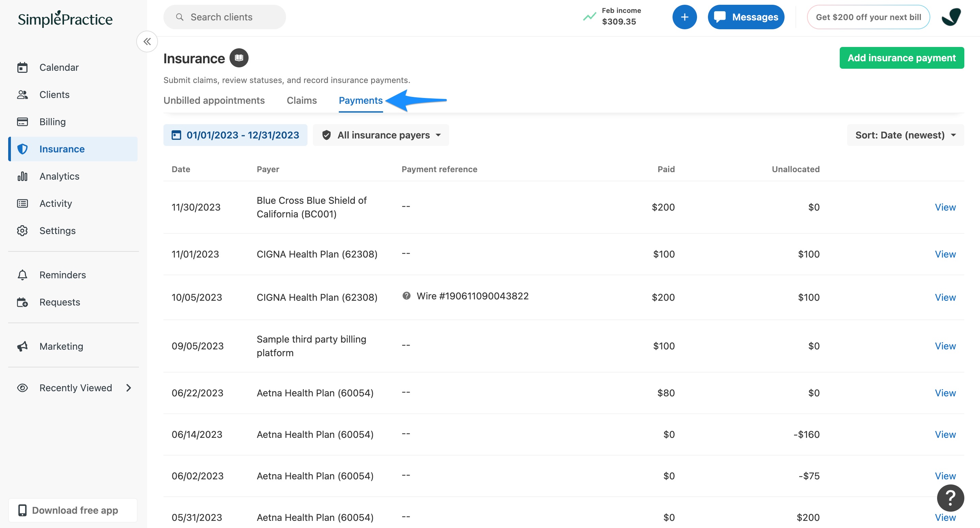
Task: Click Blue Cross Blue Shield of California payer
Action: pos(312,207)
